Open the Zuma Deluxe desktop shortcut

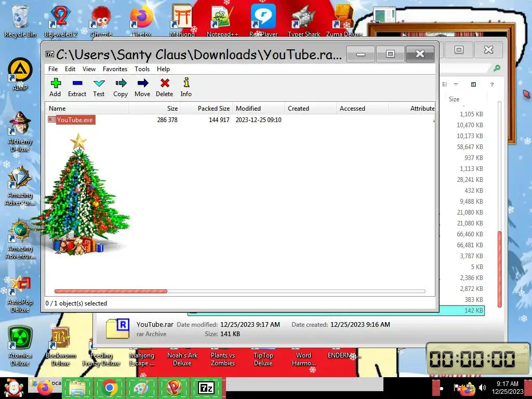[x=344, y=21]
